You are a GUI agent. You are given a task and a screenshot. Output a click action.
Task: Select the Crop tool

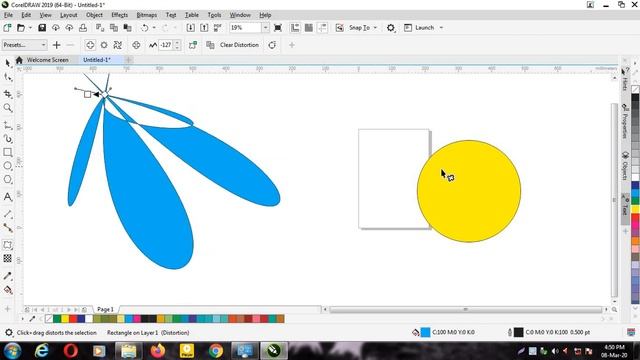coord(7,94)
